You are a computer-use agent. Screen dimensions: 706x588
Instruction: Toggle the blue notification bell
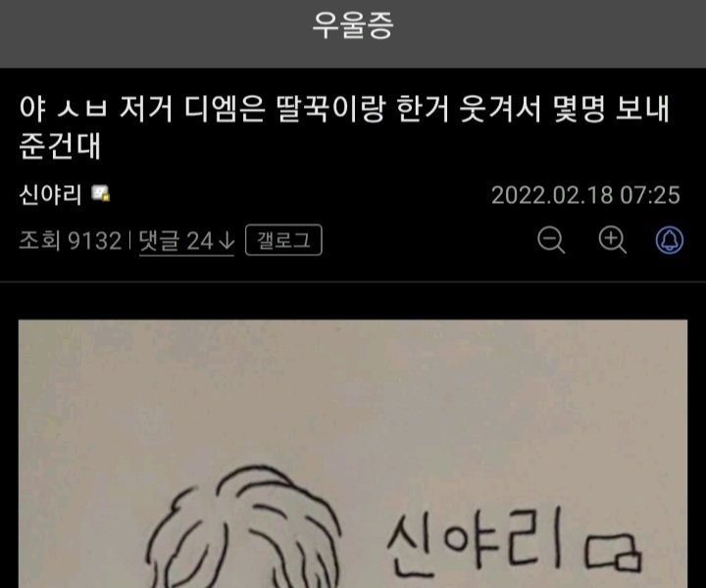(x=670, y=240)
